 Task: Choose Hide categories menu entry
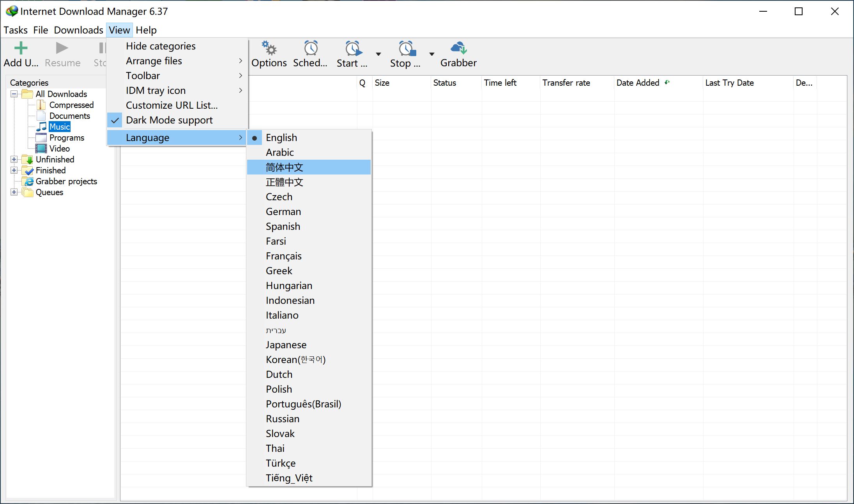(x=177, y=46)
